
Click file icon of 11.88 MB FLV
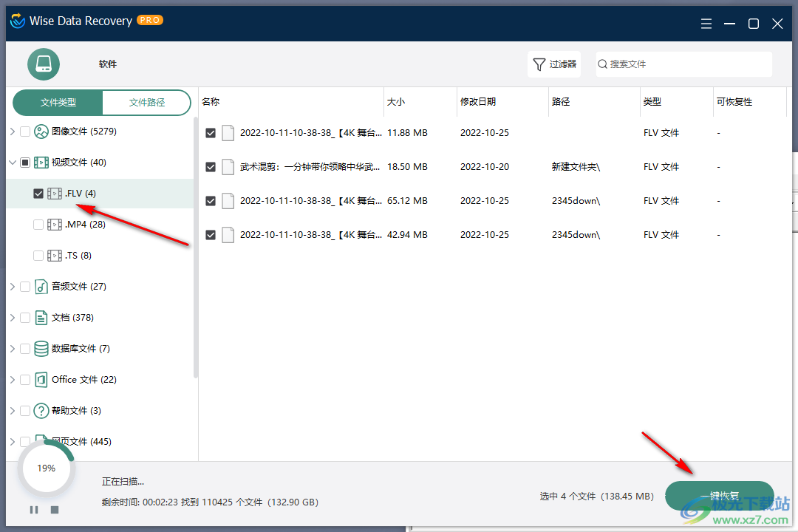tap(228, 133)
